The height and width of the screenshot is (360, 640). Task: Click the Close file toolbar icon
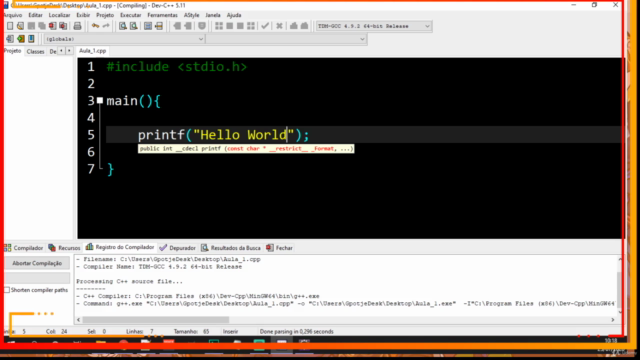coord(52,26)
